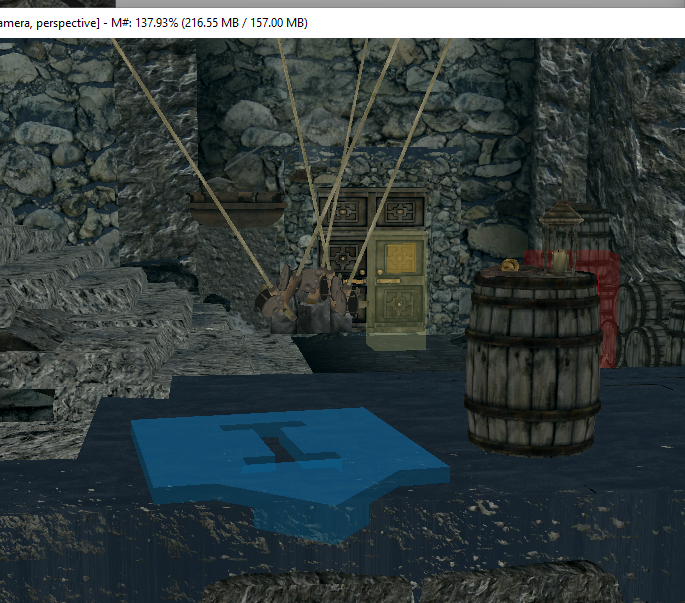The image size is (685, 603).
Task: Select the red translucent marker box
Action: pyautogui.click(x=609, y=308)
